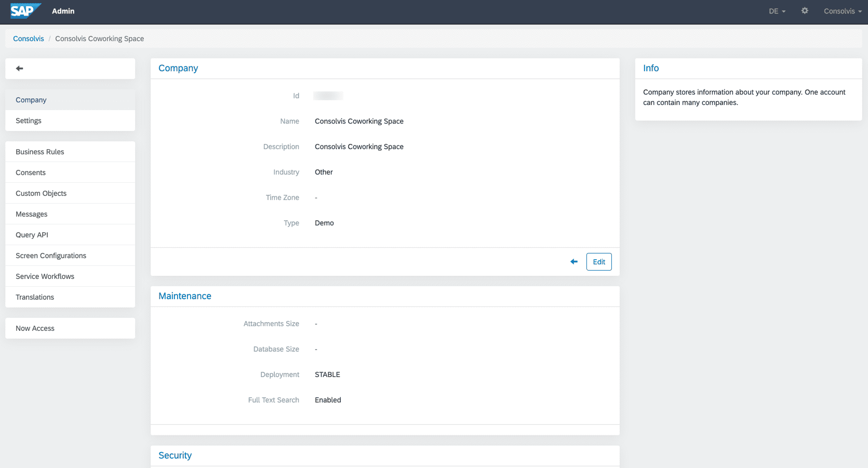Click the Info panel description text
Image resolution: width=868 pixels, height=468 pixels.
point(744,97)
